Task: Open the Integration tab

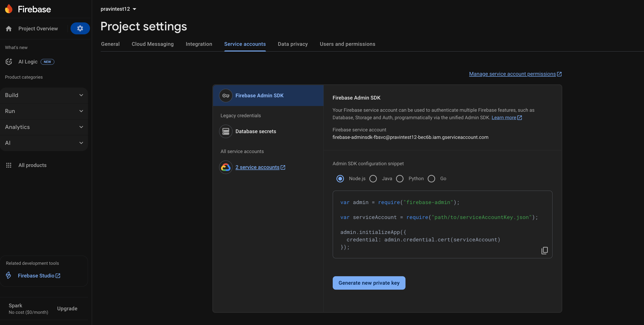Action: pos(199,44)
